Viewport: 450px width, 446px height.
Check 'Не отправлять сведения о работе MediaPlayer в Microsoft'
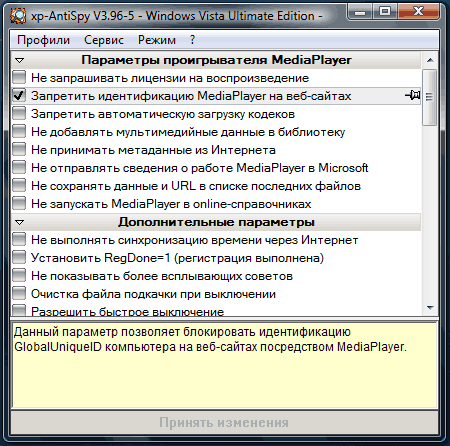pos(19,167)
